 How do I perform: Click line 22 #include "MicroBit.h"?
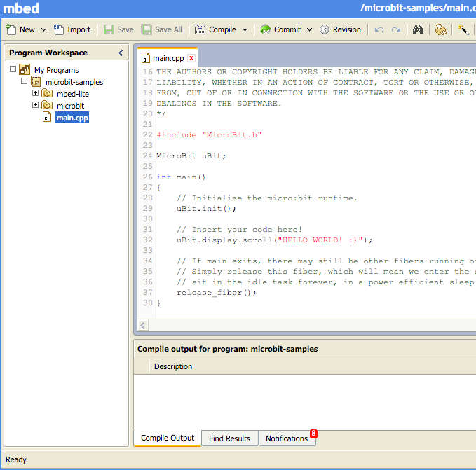coord(209,135)
